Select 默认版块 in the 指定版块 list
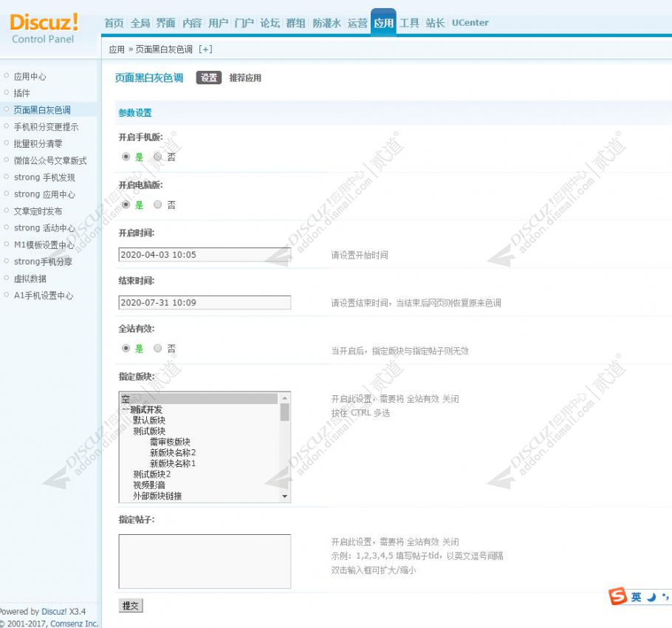The width and height of the screenshot is (672, 628). (x=199, y=420)
